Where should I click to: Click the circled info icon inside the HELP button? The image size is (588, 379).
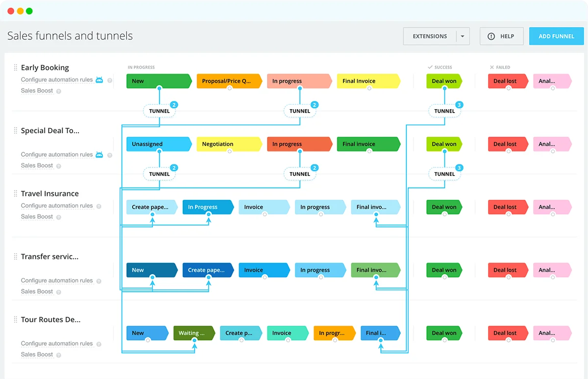(x=490, y=36)
